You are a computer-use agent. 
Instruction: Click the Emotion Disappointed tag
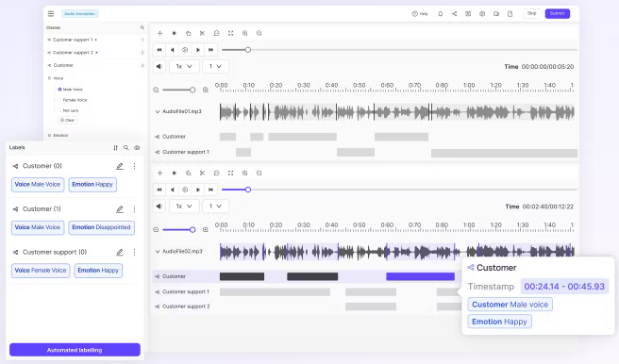click(102, 227)
